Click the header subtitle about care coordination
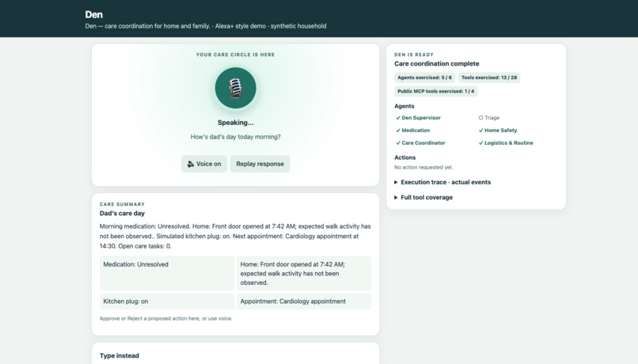 point(206,26)
